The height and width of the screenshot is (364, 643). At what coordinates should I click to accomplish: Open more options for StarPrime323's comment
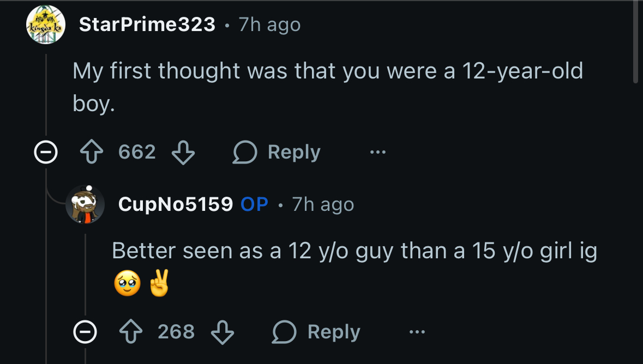point(377,153)
